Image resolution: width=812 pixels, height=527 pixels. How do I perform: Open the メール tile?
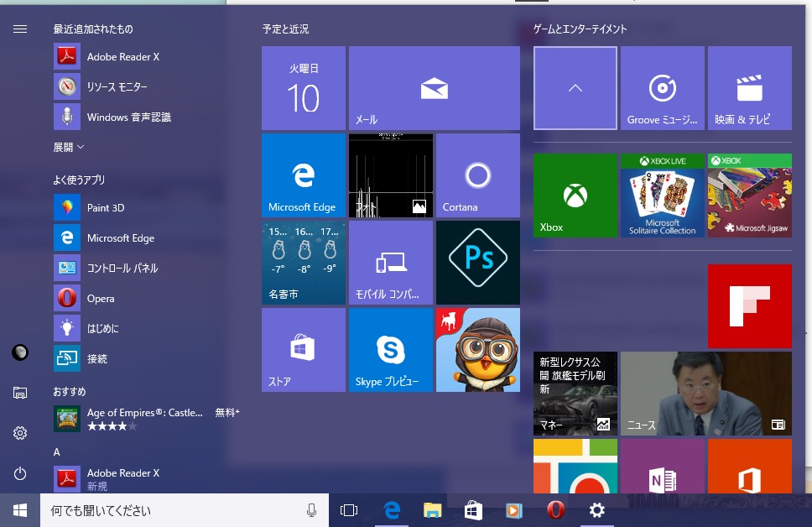435,88
